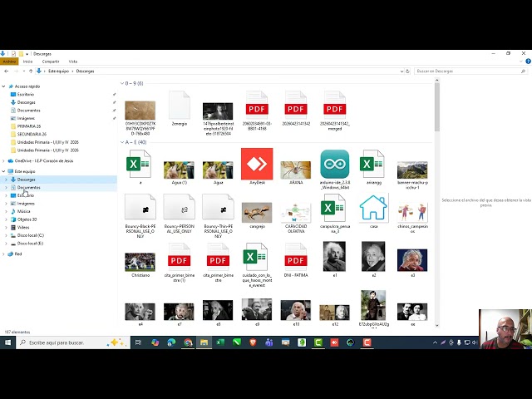This screenshot has height=399, width=532.
Task: Open the Archivo menu tab
Action: 9,62
